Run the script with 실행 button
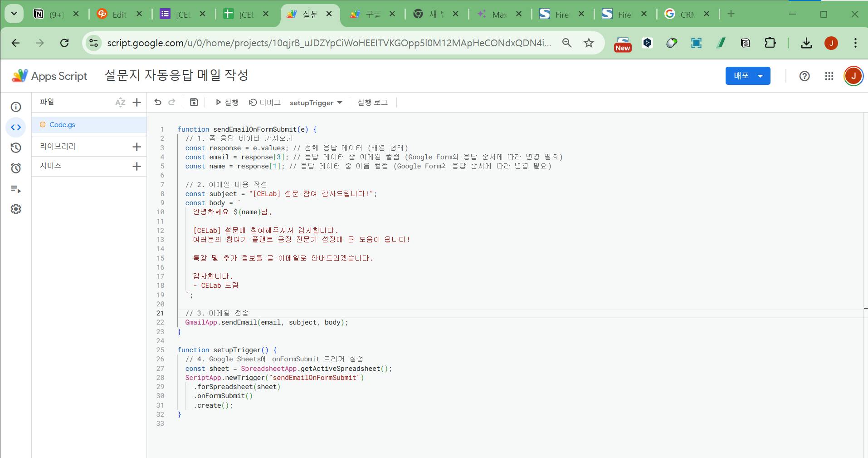This screenshot has width=868, height=458. point(227,103)
